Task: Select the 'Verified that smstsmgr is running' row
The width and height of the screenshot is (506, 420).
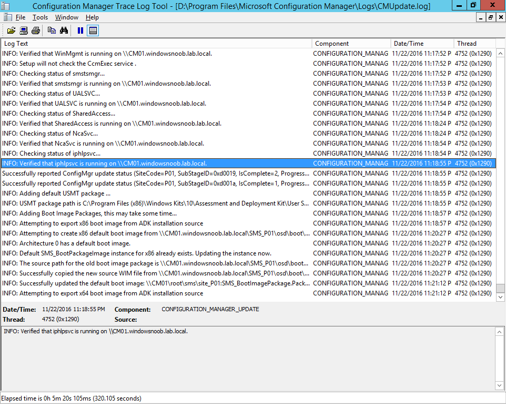Action: (248, 84)
